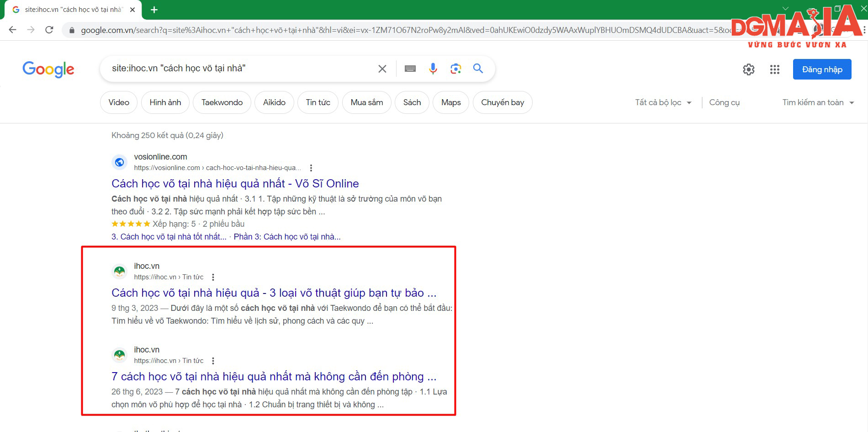Open the '3. Cách học võ tại nhà tốt nhất' sitelink

[169, 237]
